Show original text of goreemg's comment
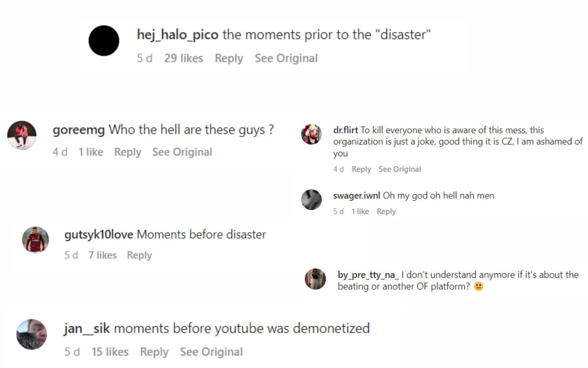The image size is (588, 368). 182,152
